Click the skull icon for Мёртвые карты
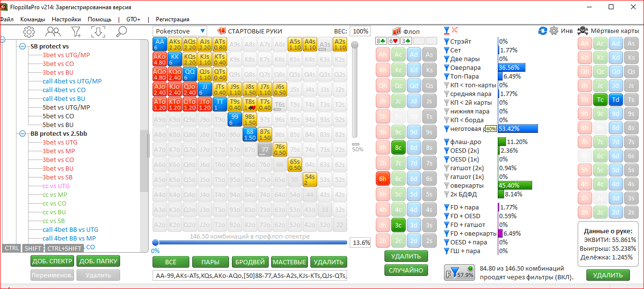The width and height of the screenshot is (644, 289). pyautogui.click(x=583, y=31)
